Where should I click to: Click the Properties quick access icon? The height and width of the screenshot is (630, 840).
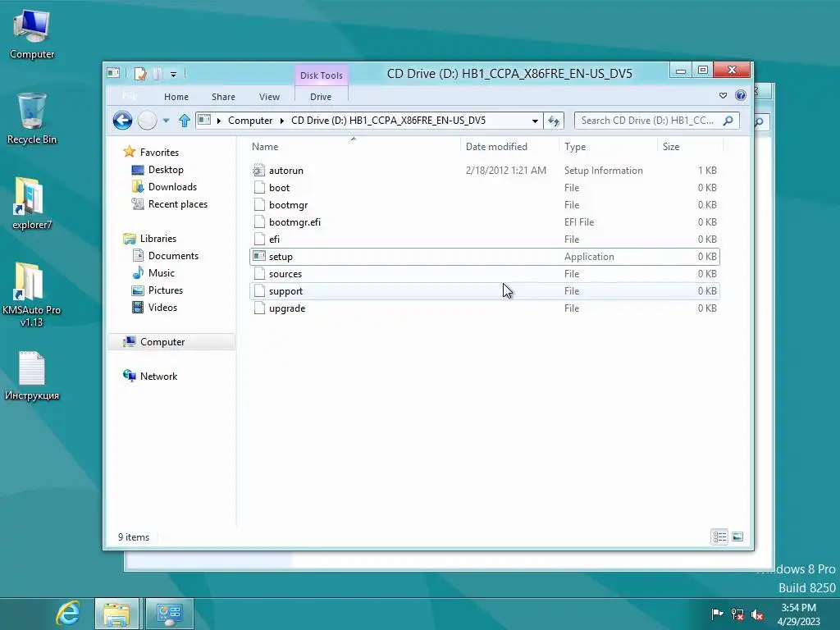(x=140, y=73)
